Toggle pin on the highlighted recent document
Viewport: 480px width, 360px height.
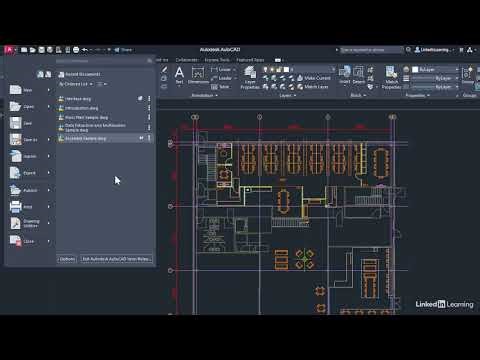pos(141,138)
